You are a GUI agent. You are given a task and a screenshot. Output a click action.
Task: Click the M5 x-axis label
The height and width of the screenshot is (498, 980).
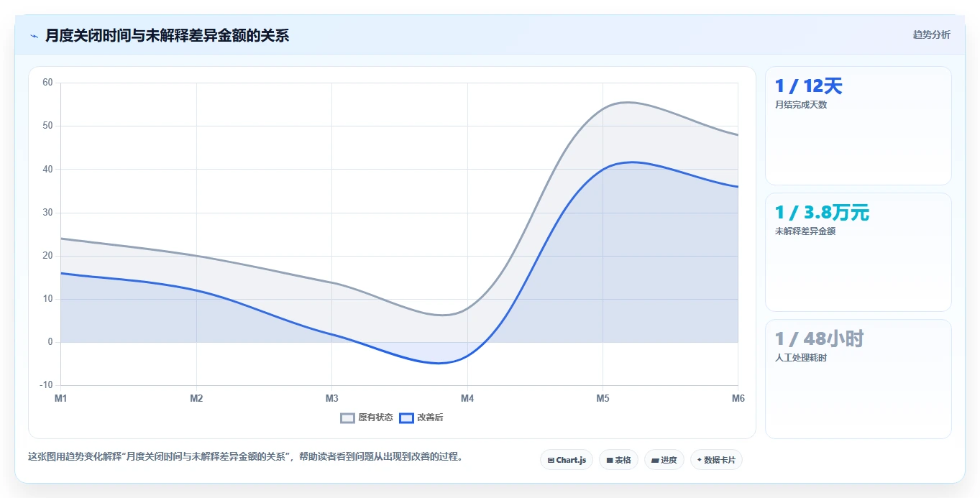click(603, 398)
